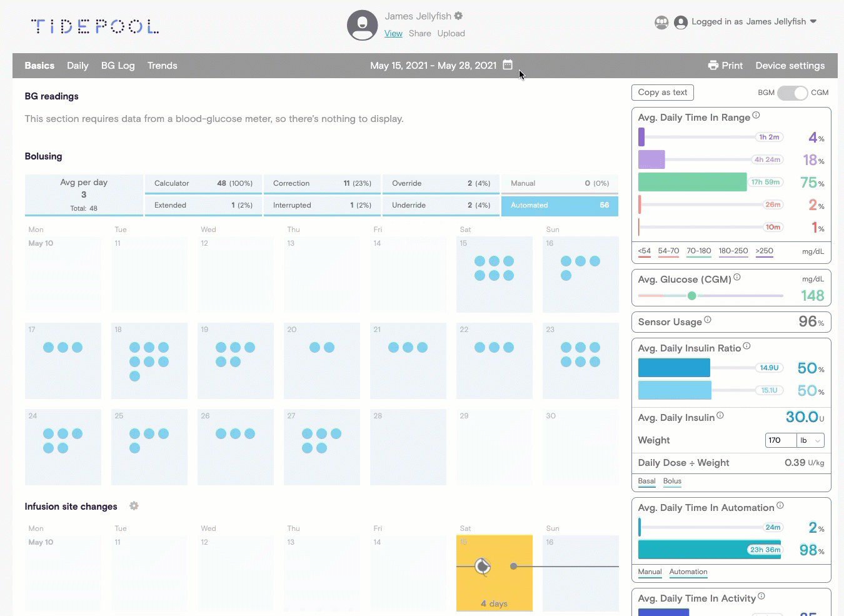This screenshot has width=844, height=616.
Task: Open the BG Log tab
Action: (x=118, y=66)
